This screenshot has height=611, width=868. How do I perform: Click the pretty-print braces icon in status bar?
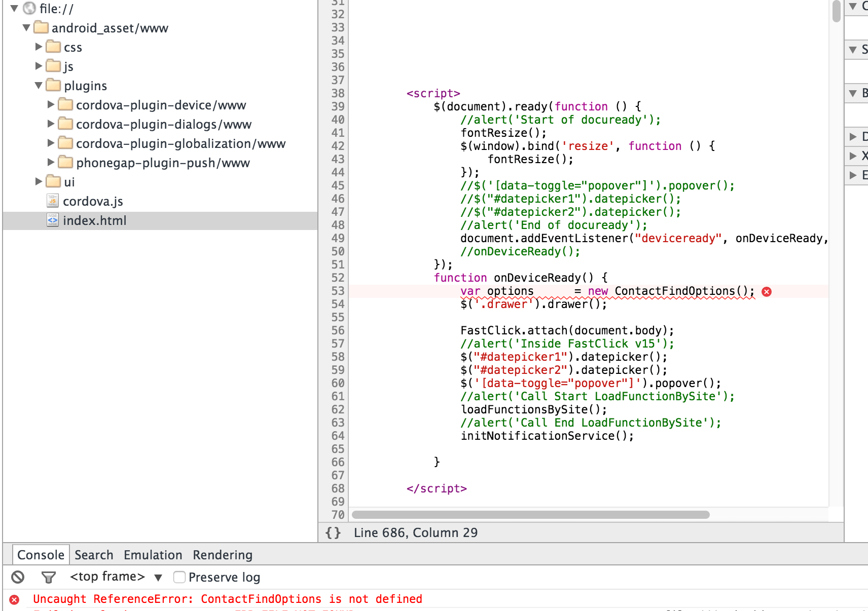pyautogui.click(x=334, y=532)
